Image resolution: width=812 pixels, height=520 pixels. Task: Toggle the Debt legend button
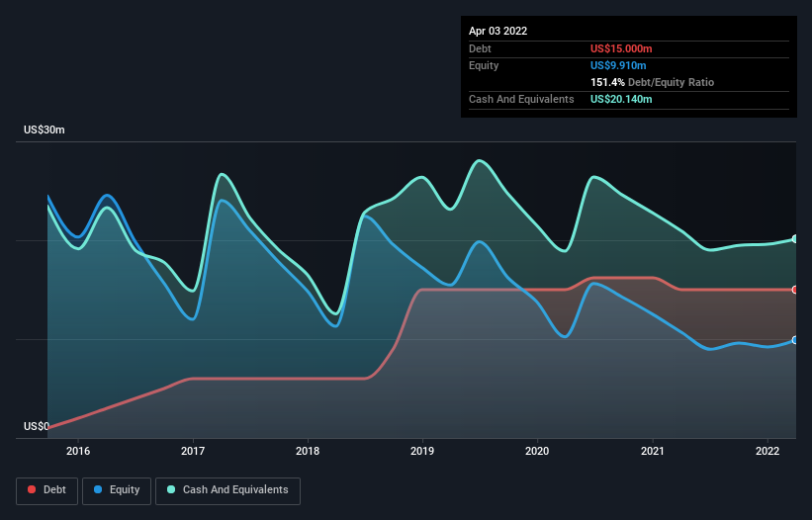(47, 490)
